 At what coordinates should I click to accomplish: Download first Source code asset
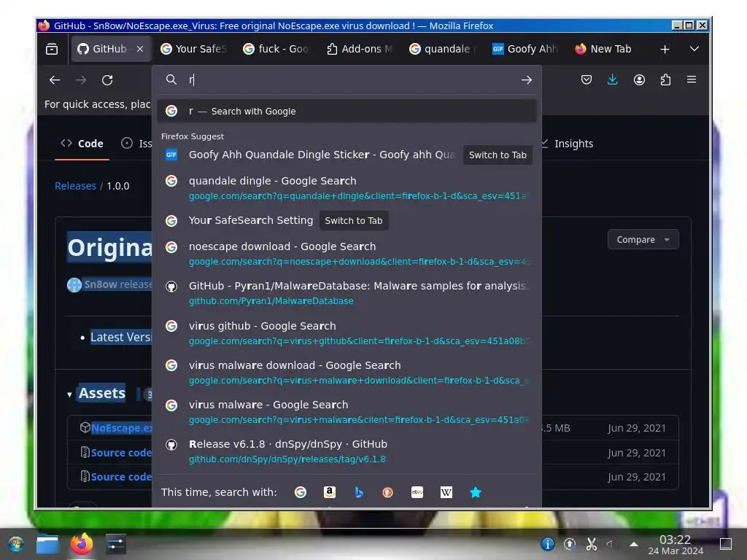121,453
